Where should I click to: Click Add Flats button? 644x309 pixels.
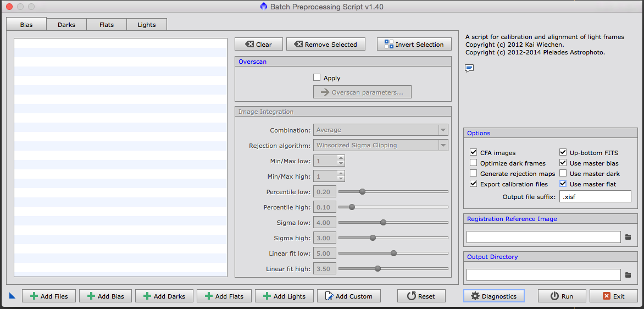coord(224,296)
